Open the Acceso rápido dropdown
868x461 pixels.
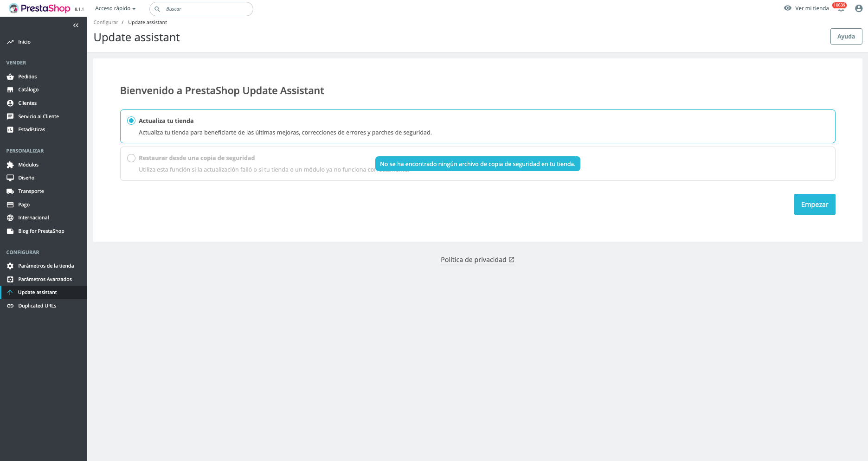115,8
